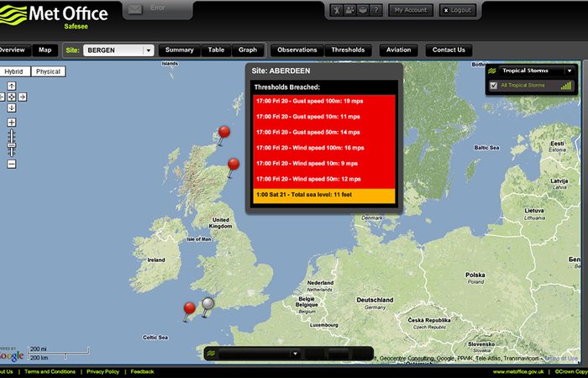This screenshot has height=378, width=588.
Task: Open the Graph view
Action: point(248,50)
